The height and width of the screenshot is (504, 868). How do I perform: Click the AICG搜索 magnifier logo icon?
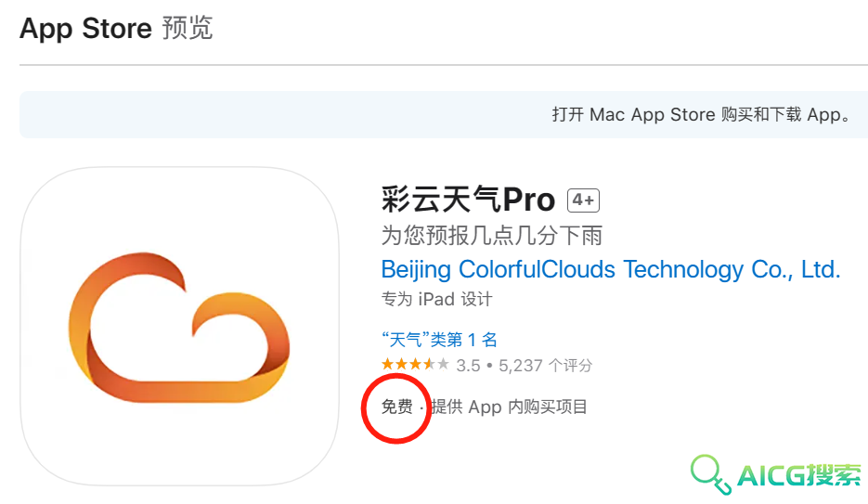coord(711,474)
